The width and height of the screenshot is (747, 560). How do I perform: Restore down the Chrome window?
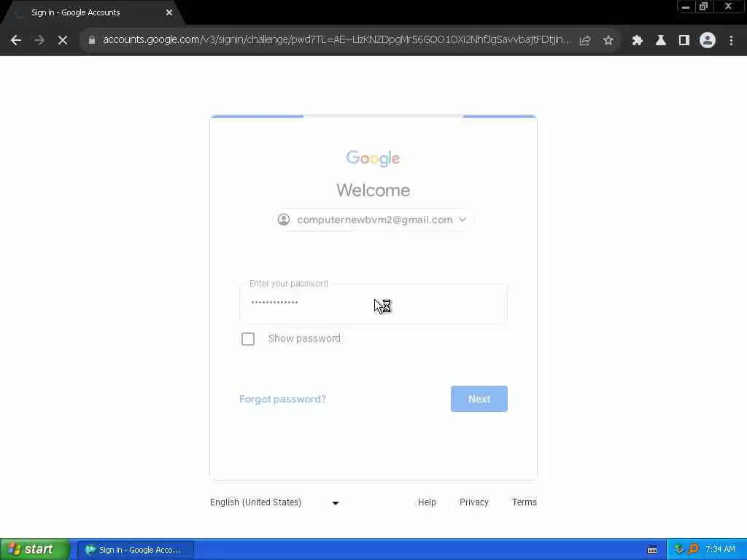[x=703, y=7]
